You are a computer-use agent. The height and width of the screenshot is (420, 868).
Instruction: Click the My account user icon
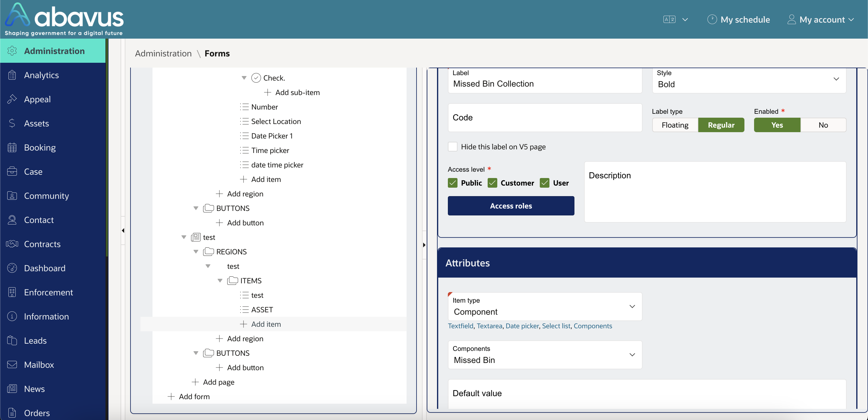click(791, 20)
